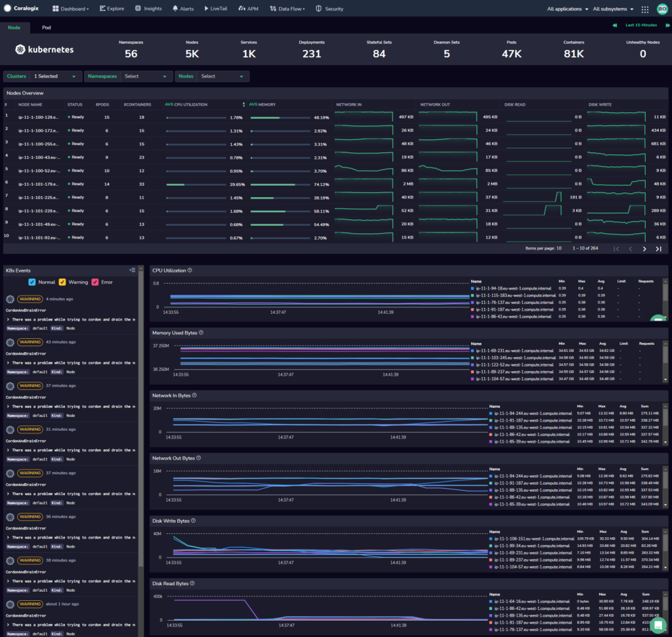The image size is (672, 637).
Task: Open the APM menu item
Action: point(249,9)
